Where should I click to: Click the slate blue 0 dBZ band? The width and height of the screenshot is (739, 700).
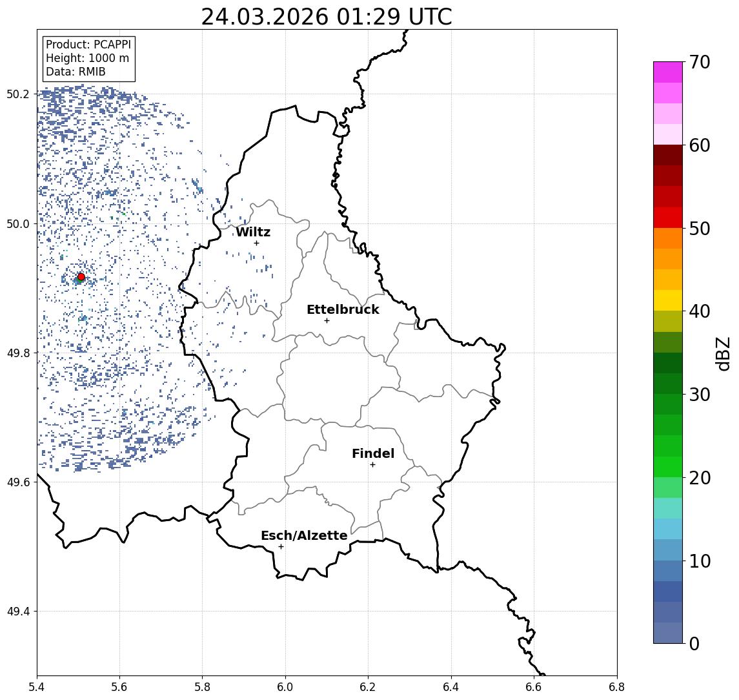[x=668, y=633]
